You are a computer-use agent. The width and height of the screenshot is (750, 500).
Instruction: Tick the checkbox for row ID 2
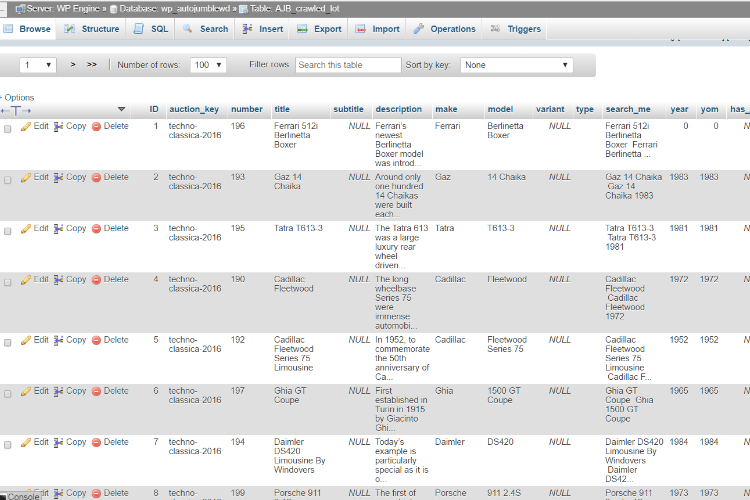pyautogui.click(x=8, y=180)
